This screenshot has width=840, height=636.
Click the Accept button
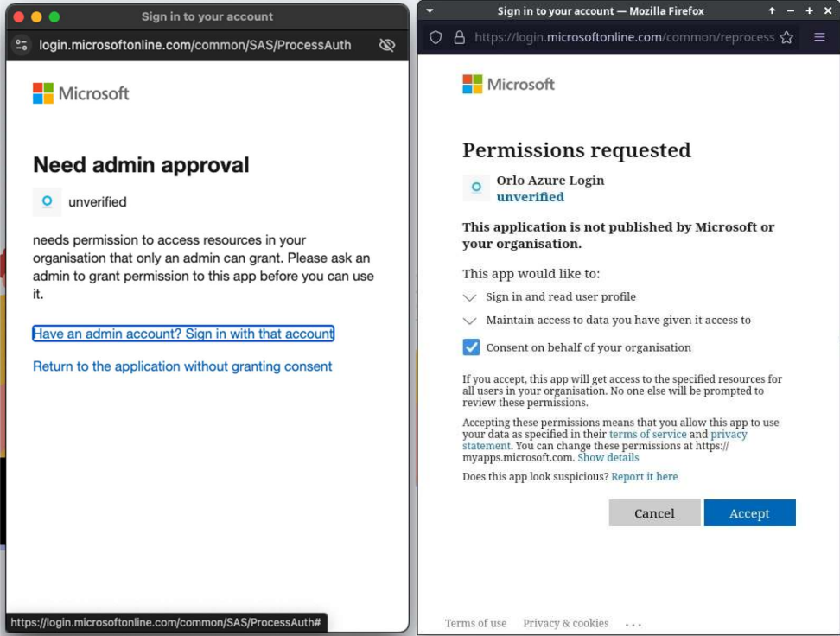point(749,513)
